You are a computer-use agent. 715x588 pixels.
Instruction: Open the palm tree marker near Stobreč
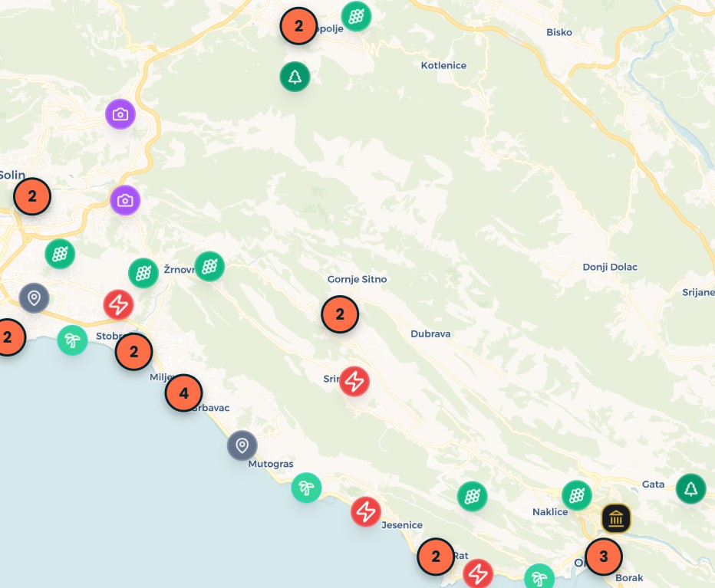[72, 340]
